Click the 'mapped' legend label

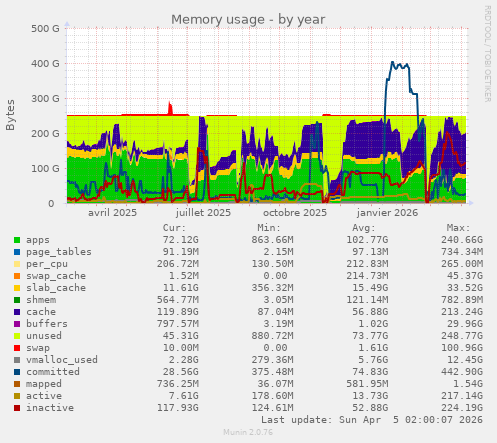pyautogui.click(x=44, y=384)
